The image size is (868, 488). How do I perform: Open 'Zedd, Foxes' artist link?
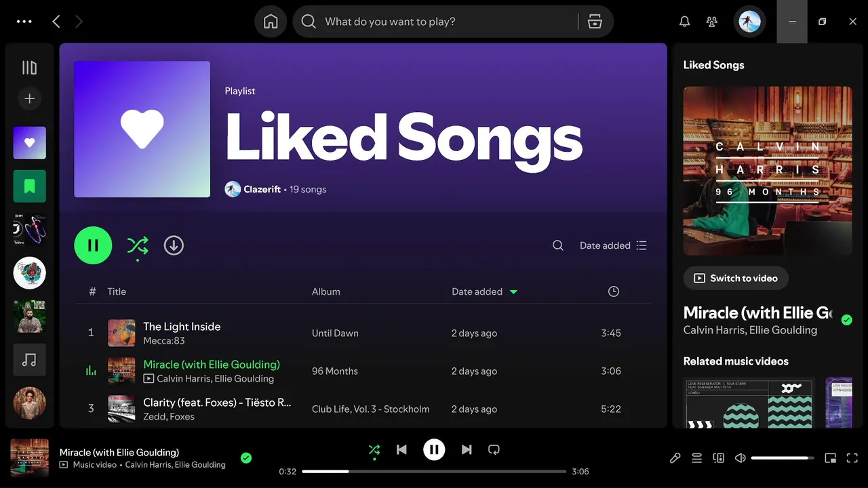(x=169, y=417)
